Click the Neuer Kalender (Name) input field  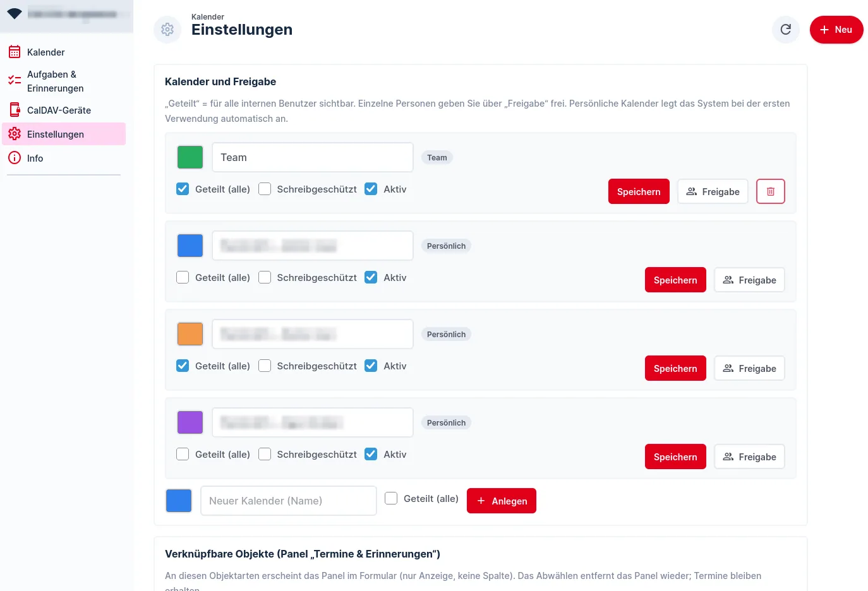tap(289, 501)
